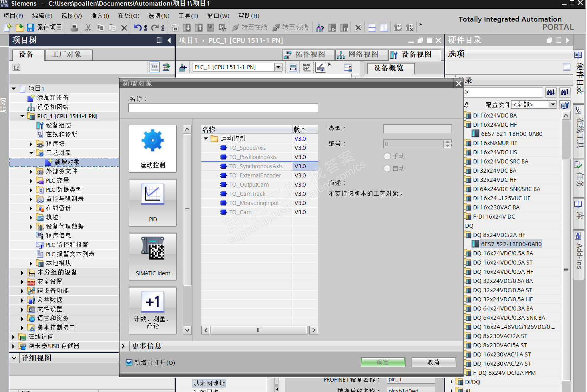Click the accessible devices icon
This screenshot has width=587, height=392.
(x=320, y=28)
